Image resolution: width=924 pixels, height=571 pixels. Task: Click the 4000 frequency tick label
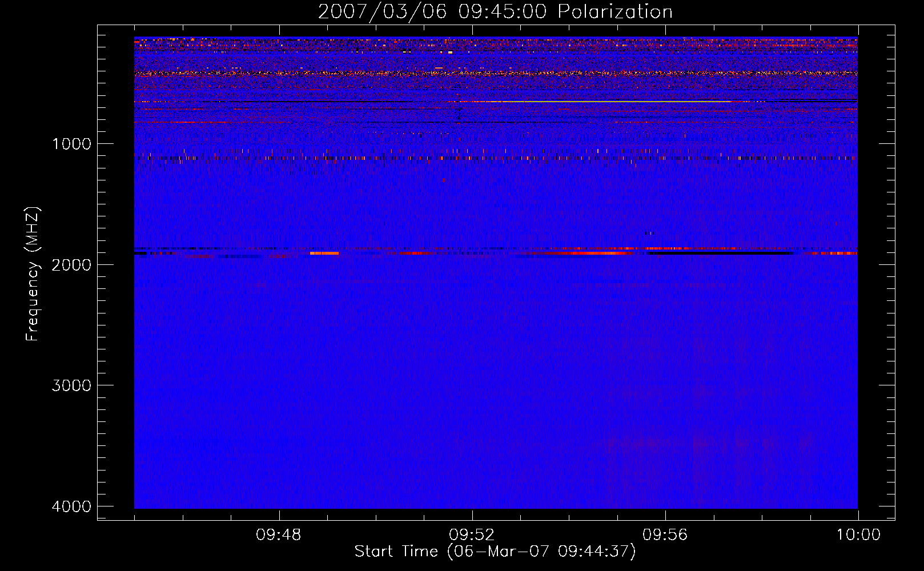pyautogui.click(x=71, y=506)
